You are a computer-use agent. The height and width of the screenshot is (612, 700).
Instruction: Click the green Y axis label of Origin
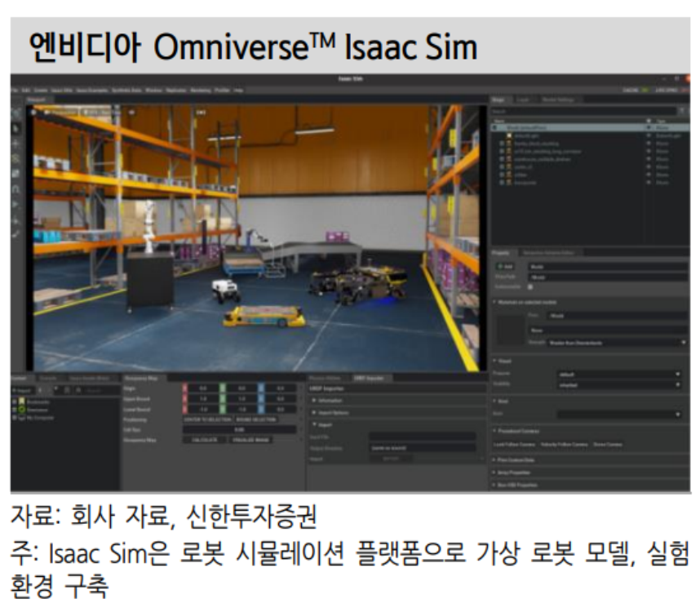(223, 388)
